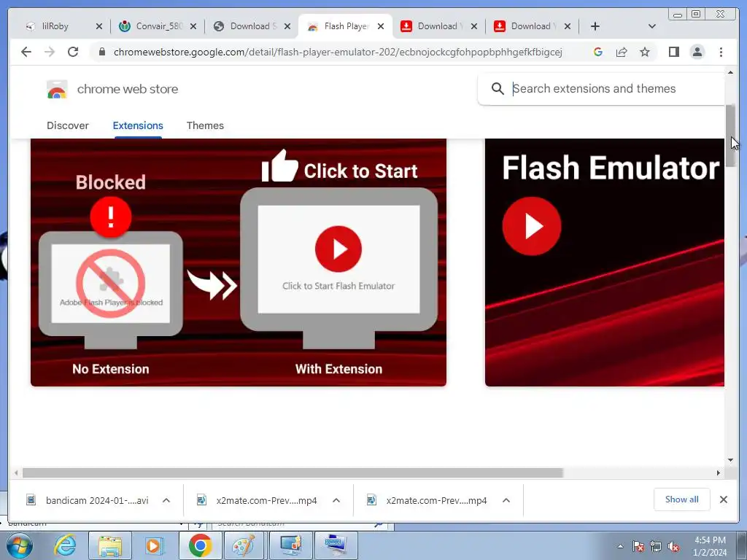Switch to the globe-icon Download tab
This screenshot has width=747, height=560.
pyautogui.click(x=252, y=26)
